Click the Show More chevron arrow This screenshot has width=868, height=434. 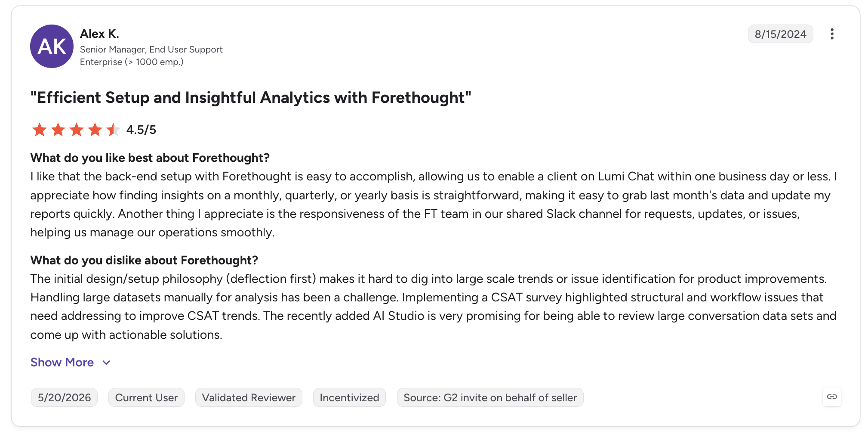[106, 363]
